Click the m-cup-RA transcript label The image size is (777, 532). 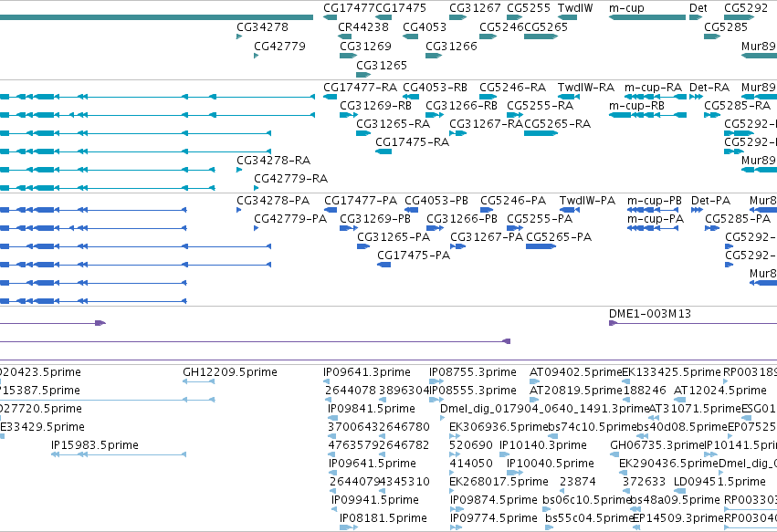[653, 88]
